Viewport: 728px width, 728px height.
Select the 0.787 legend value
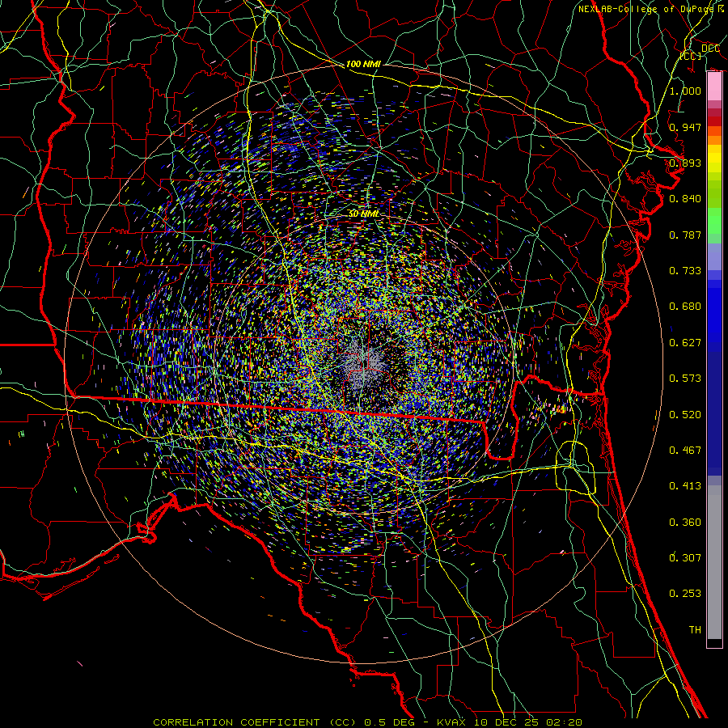click(685, 235)
